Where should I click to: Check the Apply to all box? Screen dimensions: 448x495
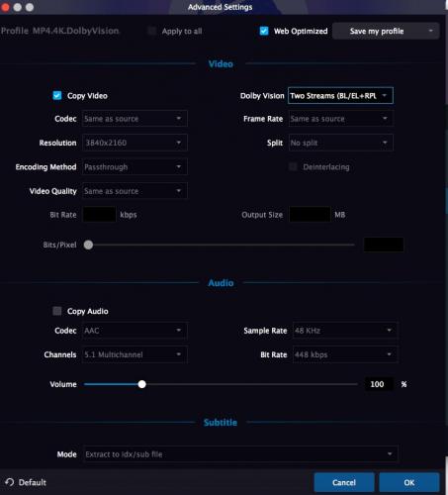(x=151, y=31)
